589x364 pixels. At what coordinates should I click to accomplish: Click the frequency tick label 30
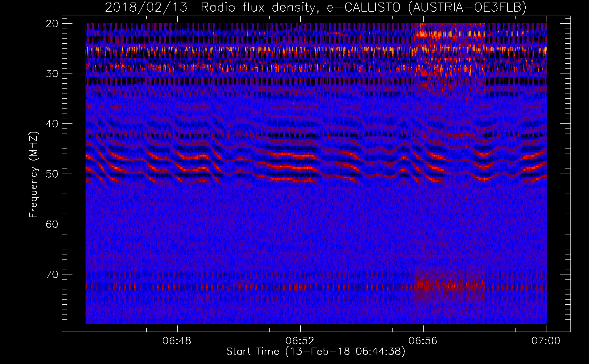(x=52, y=74)
